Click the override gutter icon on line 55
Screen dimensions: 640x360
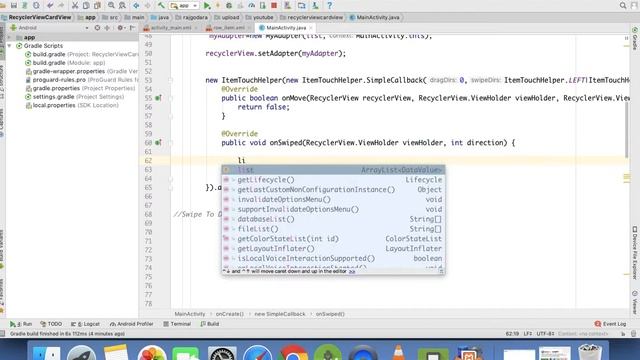click(158, 98)
